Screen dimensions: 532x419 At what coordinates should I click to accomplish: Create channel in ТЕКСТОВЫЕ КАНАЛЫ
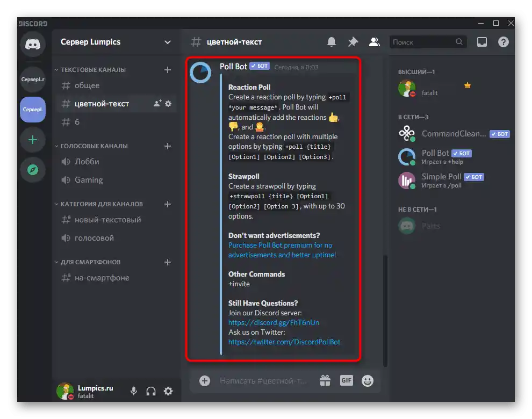(x=168, y=69)
